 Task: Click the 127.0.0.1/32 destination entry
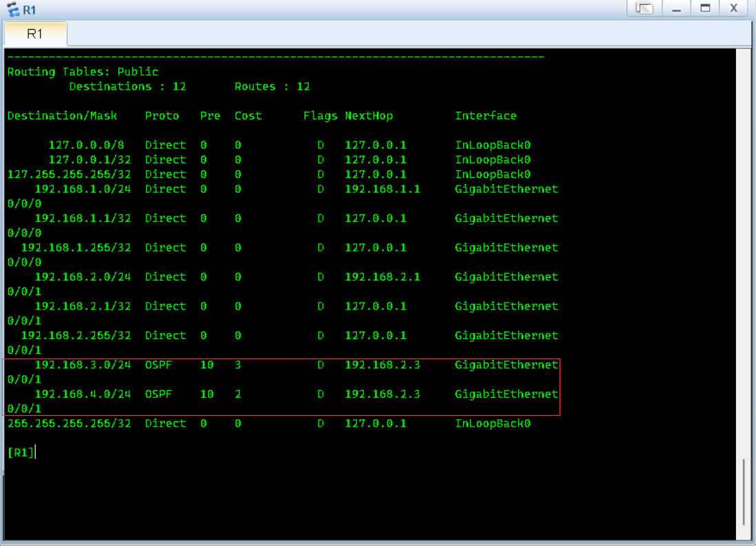[x=90, y=160]
